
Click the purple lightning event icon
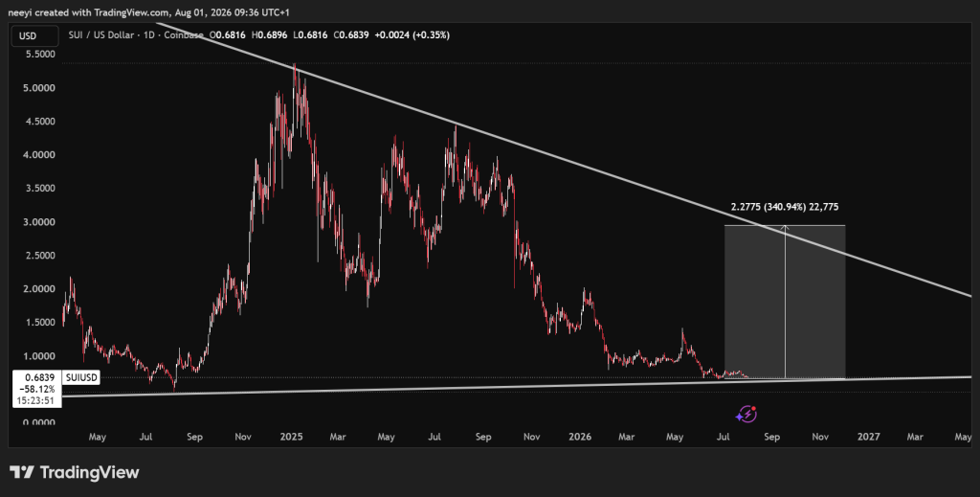click(x=746, y=414)
